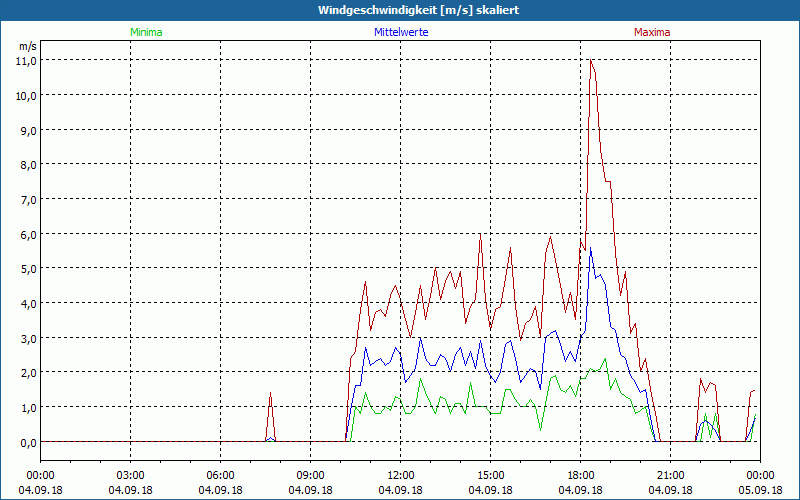
Task: Click the 05.09.18 date label
Action: point(760,490)
